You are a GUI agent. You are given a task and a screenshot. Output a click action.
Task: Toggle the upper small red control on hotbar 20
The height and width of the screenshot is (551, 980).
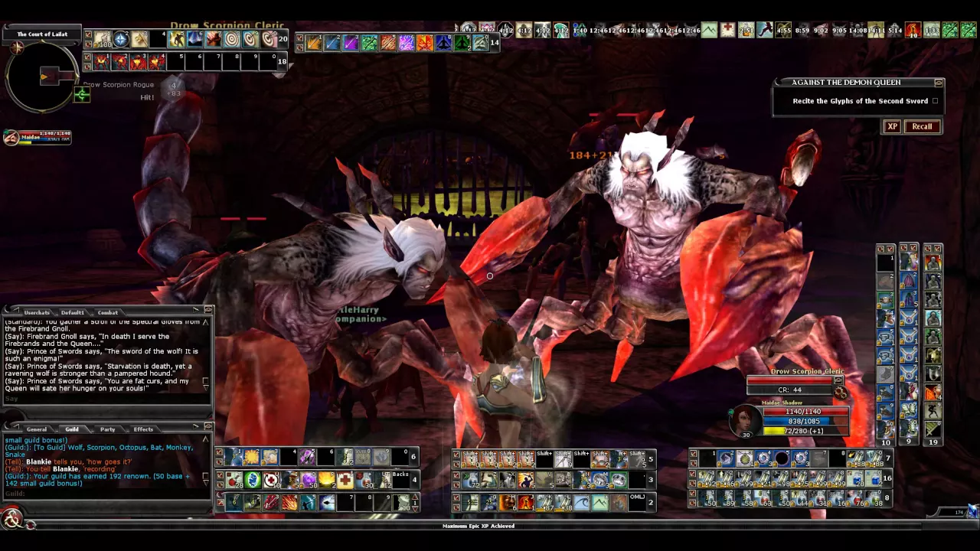pos(88,34)
